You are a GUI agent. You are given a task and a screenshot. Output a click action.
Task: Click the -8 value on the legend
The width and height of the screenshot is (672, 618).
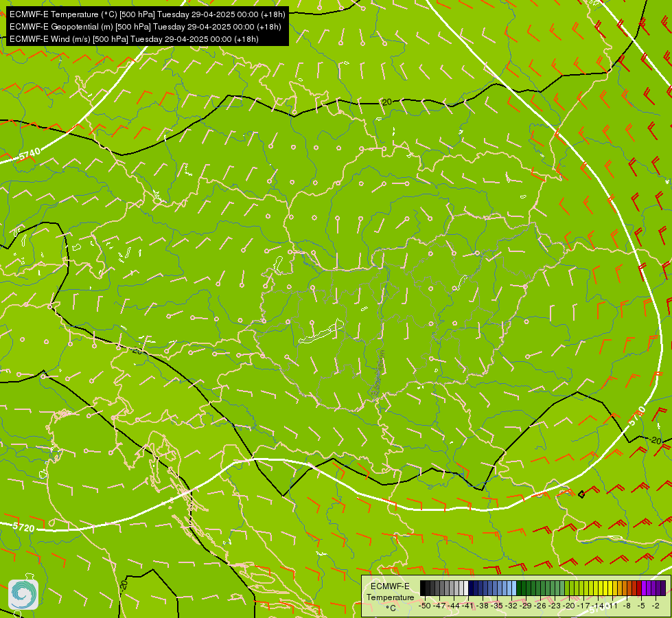click(x=627, y=606)
